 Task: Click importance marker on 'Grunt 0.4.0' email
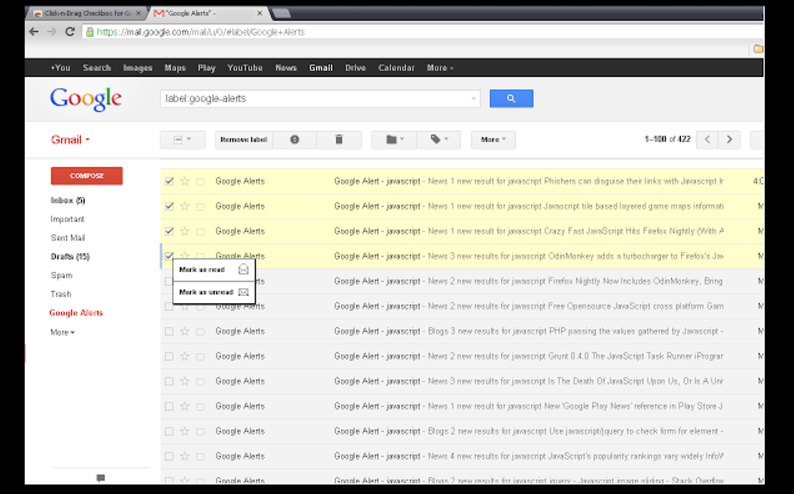pos(201,356)
